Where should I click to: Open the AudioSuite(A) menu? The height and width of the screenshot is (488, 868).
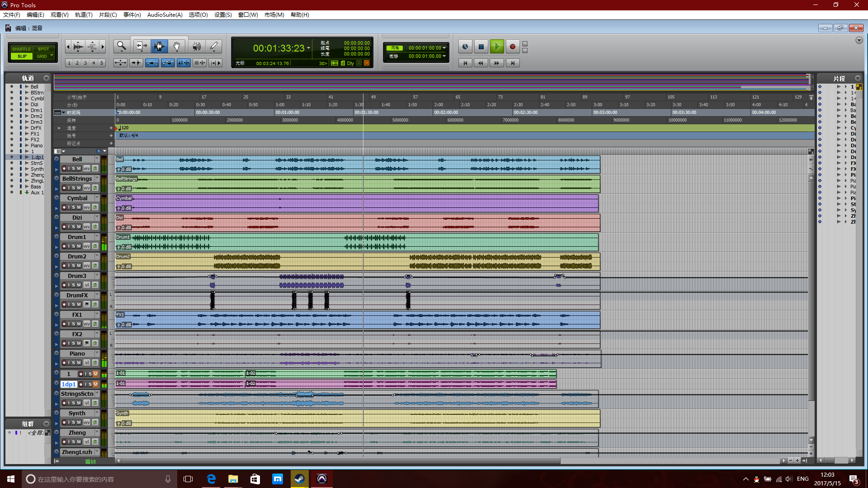coord(165,15)
